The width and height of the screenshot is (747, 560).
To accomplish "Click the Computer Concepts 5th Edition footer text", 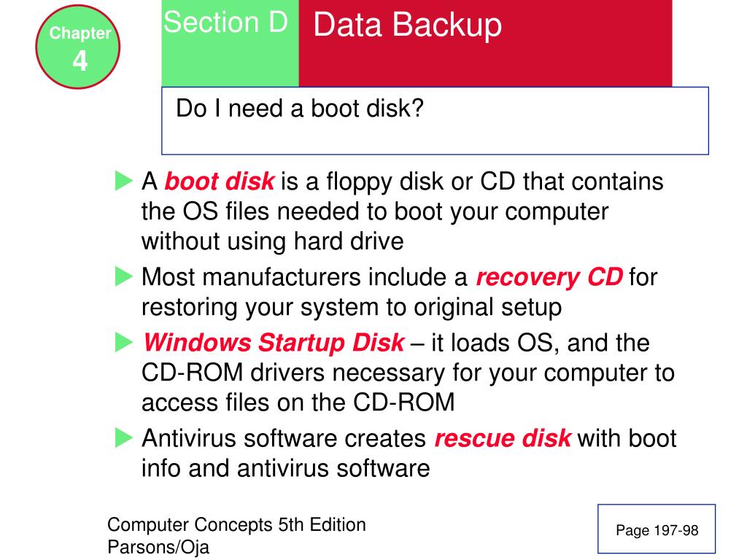I will (x=237, y=524).
